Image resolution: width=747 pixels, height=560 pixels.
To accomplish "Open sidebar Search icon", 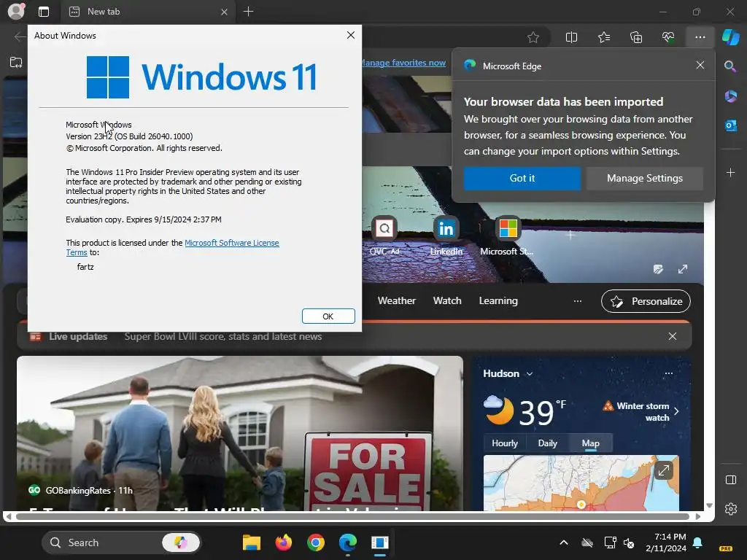I will coord(730,66).
